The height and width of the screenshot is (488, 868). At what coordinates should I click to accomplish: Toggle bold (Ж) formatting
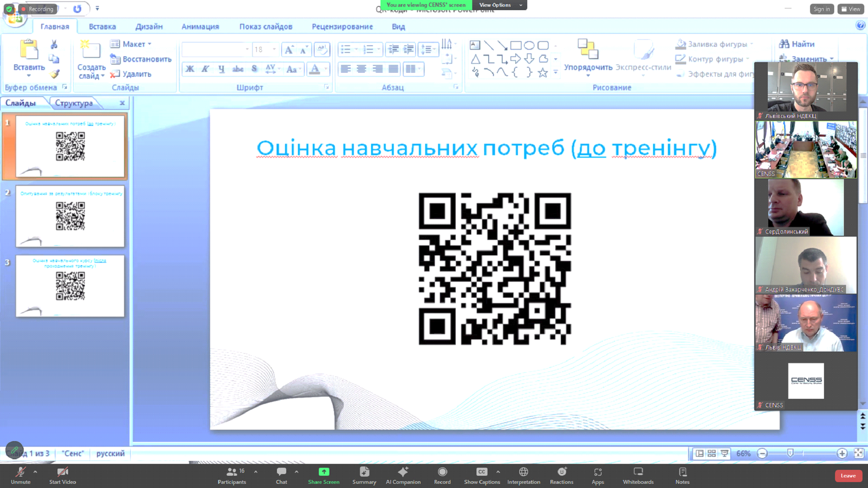coord(190,69)
